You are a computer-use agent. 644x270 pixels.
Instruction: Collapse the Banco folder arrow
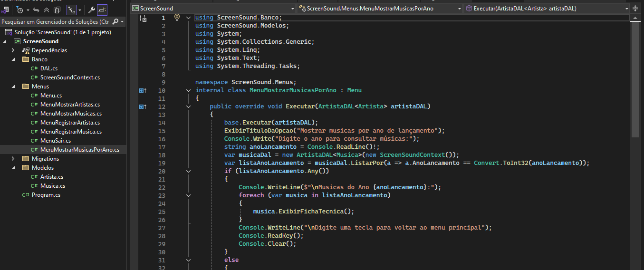[14, 59]
